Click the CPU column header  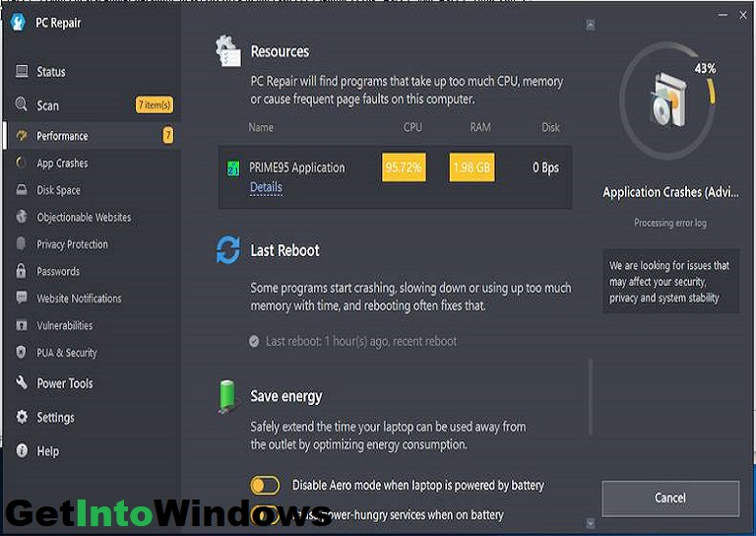tap(412, 127)
